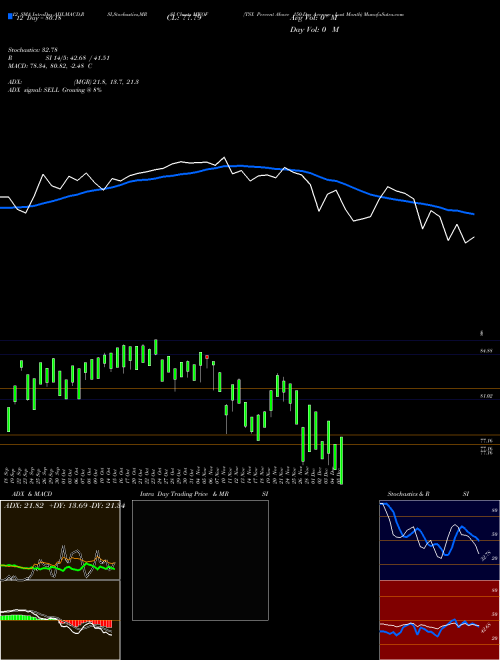Viewport: 500px width, 660px height.
Task: Click the 'Day Vol: 0 M' label
Action: 314,29
